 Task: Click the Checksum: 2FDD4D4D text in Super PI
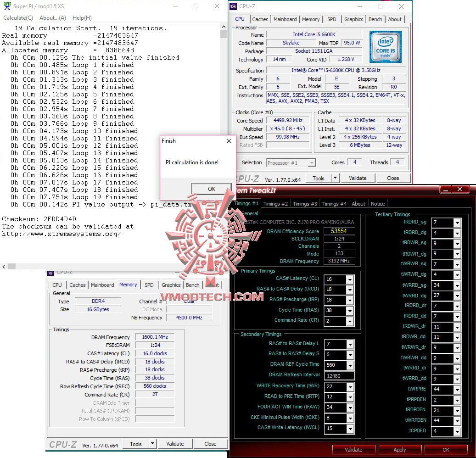[x=39, y=219]
